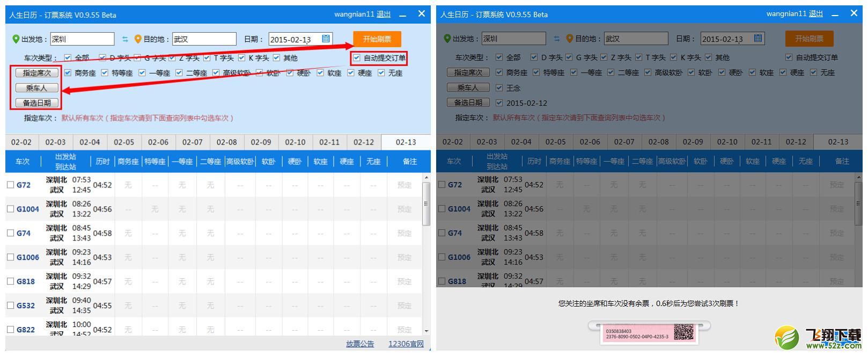Start ticket grabbing with 开始刷票 in left window

click(377, 39)
